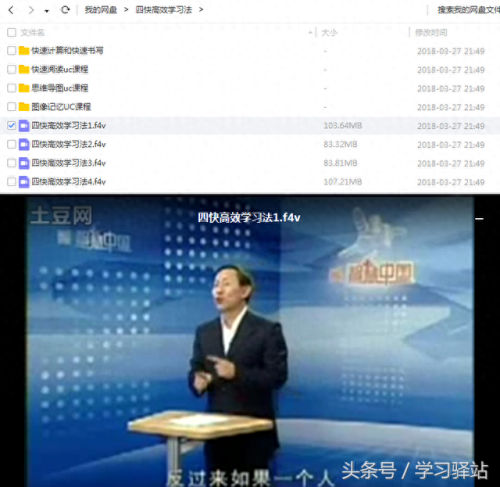This screenshot has width=500, height=487.
Task: Click the video icon of 四快高效学习法2.f4v
Action: pyautogui.click(x=24, y=144)
